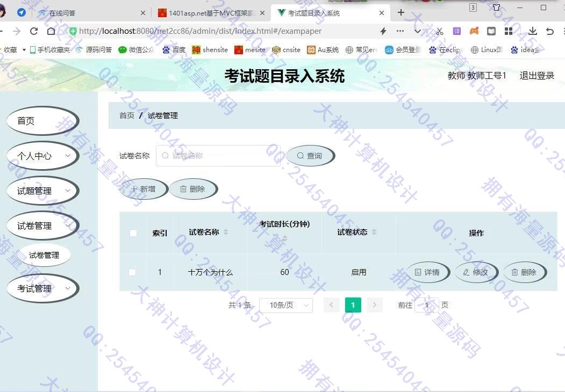Click the 查询 search button
The image size is (565, 392).
[x=310, y=156]
